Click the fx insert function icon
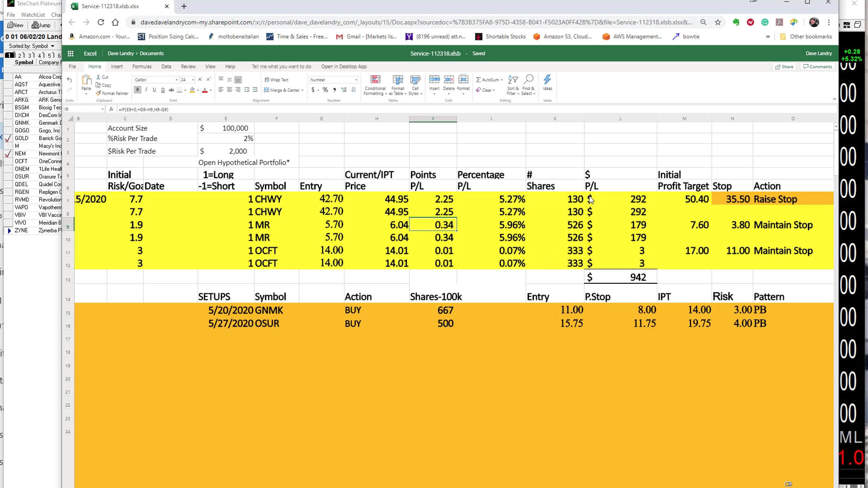 click(x=111, y=109)
